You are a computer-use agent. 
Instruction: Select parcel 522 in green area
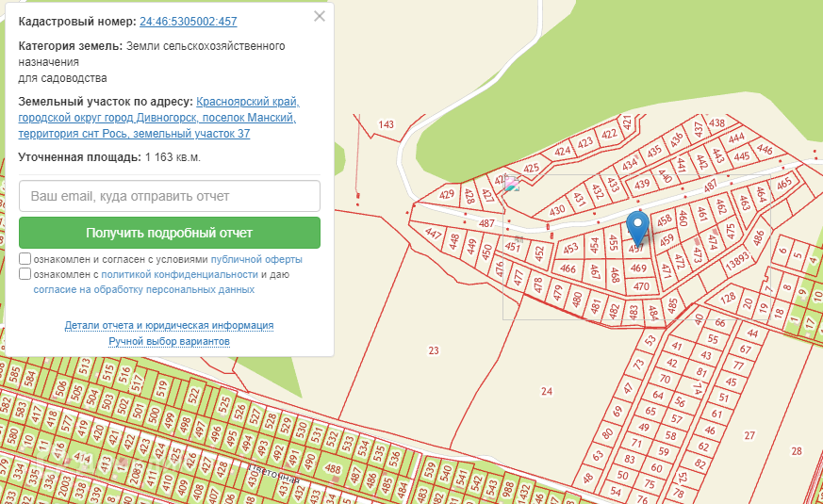click(193, 395)
